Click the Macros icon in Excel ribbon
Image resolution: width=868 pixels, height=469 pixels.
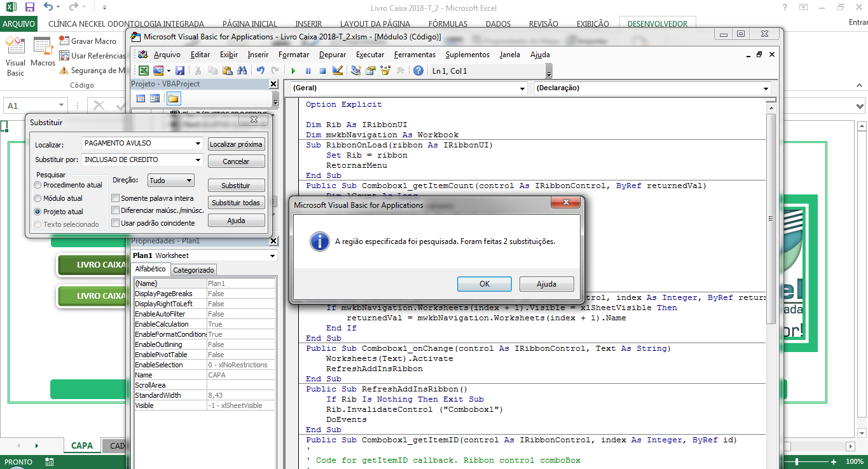point(43,52)
